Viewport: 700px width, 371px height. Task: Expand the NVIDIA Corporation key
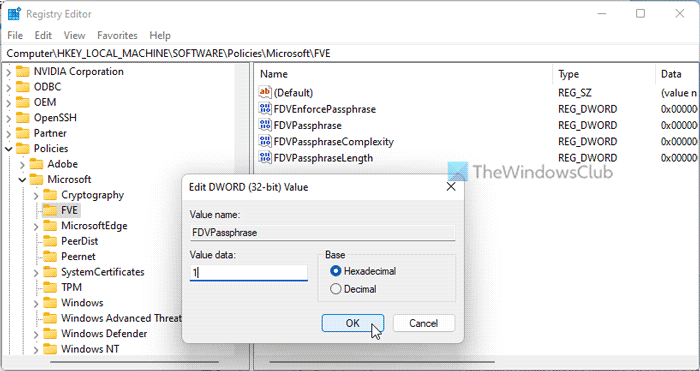click(8, 72)
